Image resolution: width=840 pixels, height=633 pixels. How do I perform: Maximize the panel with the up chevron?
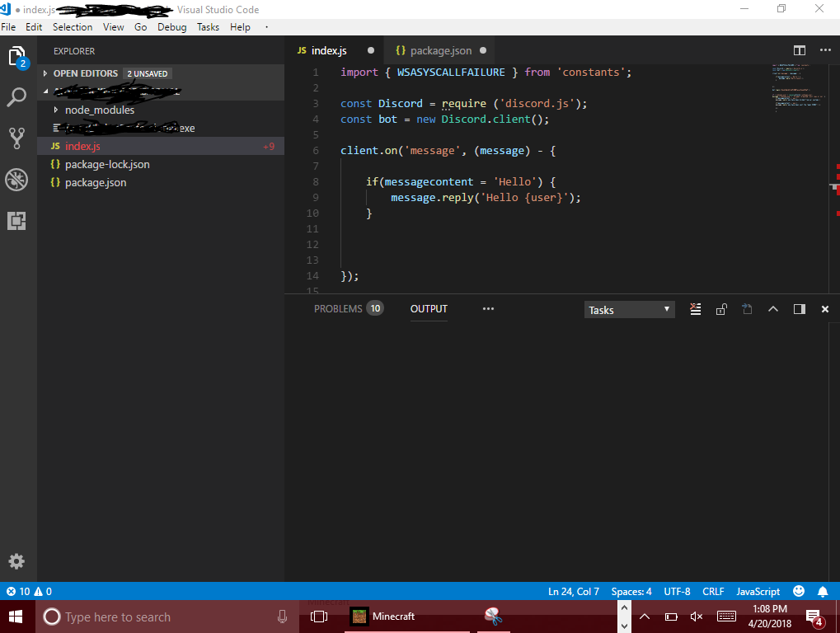pyautogui.click(x=773, y=309)
